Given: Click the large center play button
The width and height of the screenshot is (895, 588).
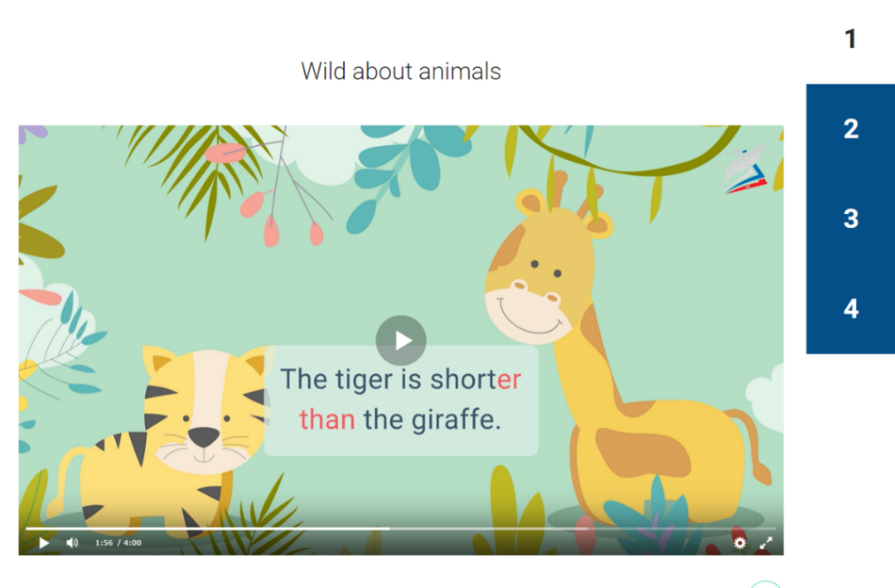Looking at the screenshot, I should [400, 340].
